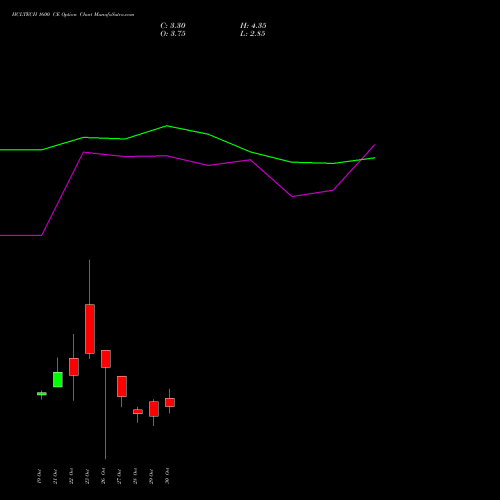Viewport: 500px width, 500px height.
Task: Click the green candle body for 21 Oct
Action: (58, 379)
